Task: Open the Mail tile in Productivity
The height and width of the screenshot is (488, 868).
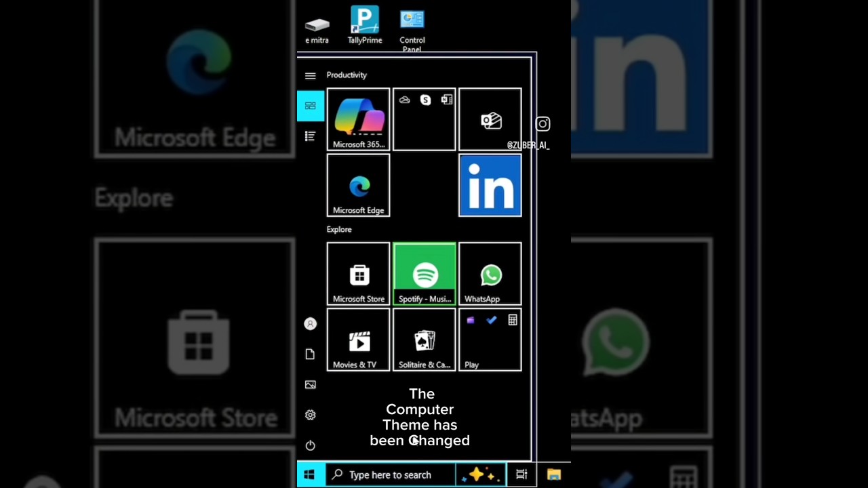Action: pos(490,119)
